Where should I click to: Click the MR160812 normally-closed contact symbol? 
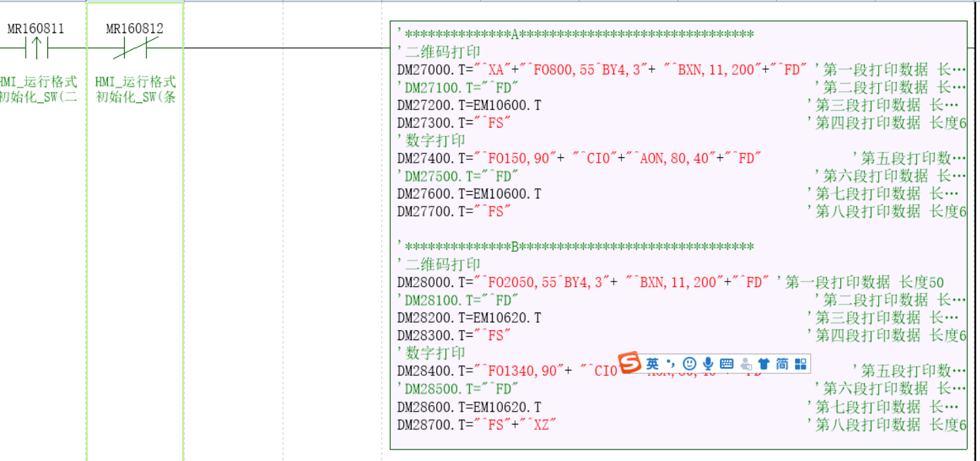click(x=135, y=48)
